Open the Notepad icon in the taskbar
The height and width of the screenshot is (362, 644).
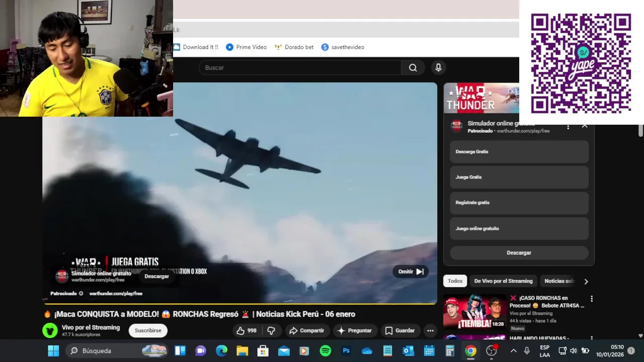pos(387,350)
